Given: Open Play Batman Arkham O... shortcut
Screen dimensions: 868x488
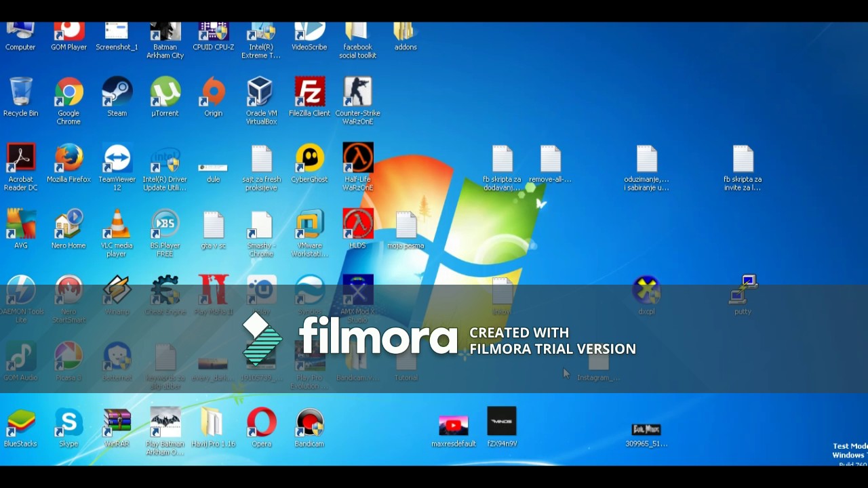Looking at the screenshot, I should [165, 422].
